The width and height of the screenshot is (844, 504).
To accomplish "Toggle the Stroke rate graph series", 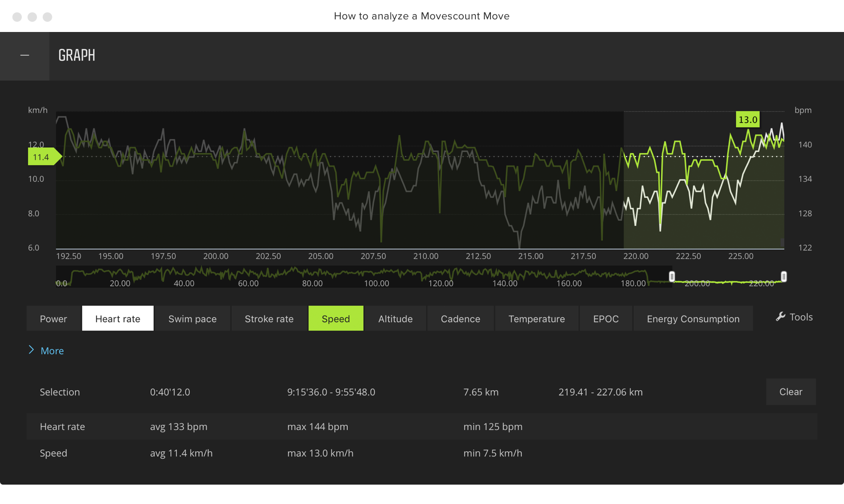I will coord(269,318).
